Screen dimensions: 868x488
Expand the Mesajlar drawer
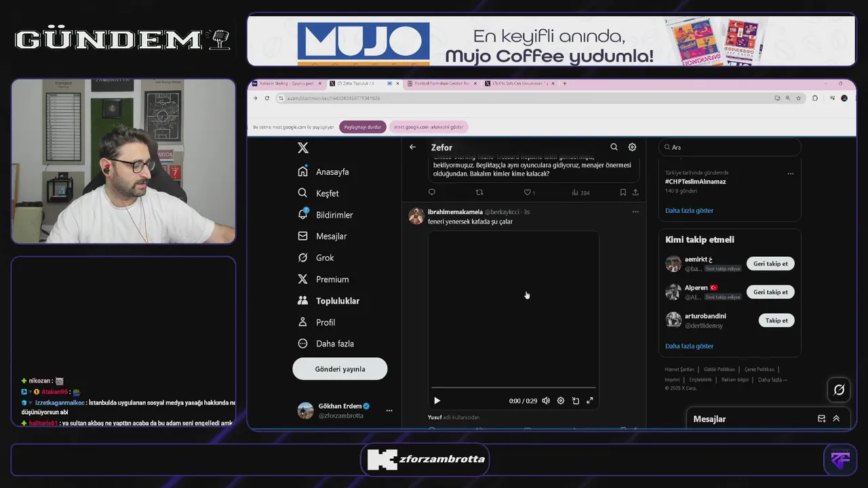pyautogui.click(x=836, y=419)
